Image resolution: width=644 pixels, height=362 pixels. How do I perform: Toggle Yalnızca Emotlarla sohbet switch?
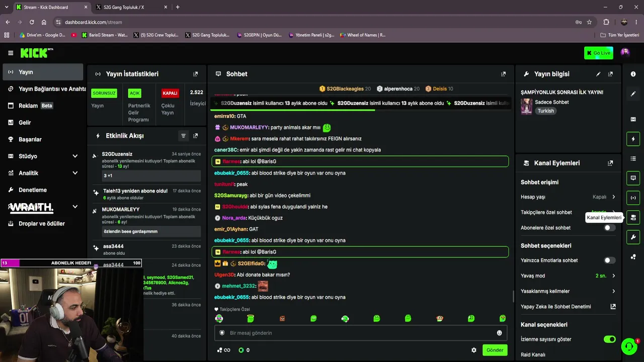click(609, 260)
